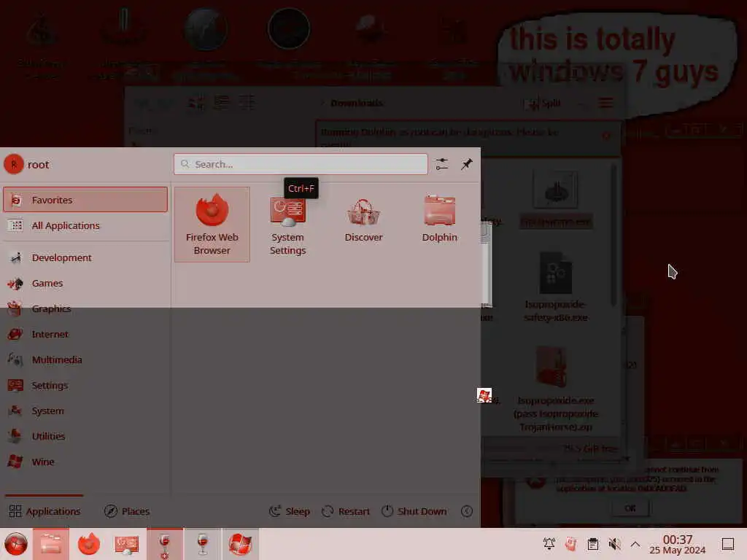Open the clock showing 00:37
Viewport: 747px width, 560px height.
click(x=678, y=544)
